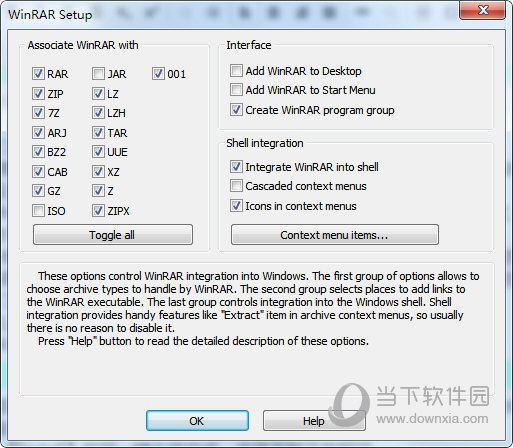This screenshot has height=448, width=513.
Task: Click the Toggle all button
Action: pyautogui.click(x=113, y=235)
